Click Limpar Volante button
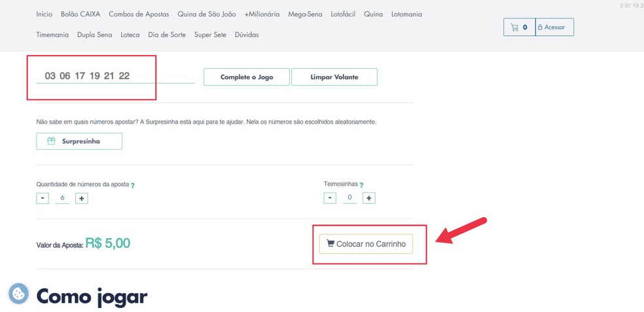644x312 pixels. [334, 77]
